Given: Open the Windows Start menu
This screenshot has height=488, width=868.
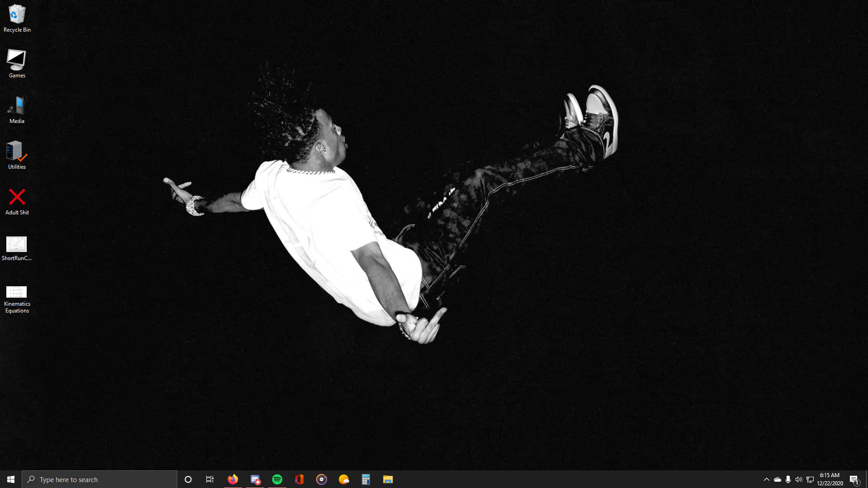Looking at the screenshot, I should 11,479.
